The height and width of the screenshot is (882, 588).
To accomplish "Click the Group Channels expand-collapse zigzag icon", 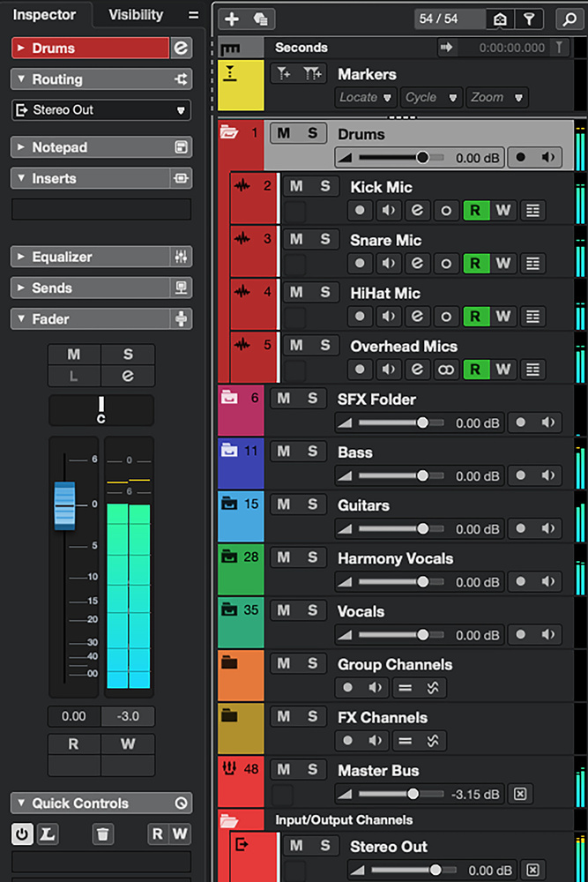I will point(432,687).
